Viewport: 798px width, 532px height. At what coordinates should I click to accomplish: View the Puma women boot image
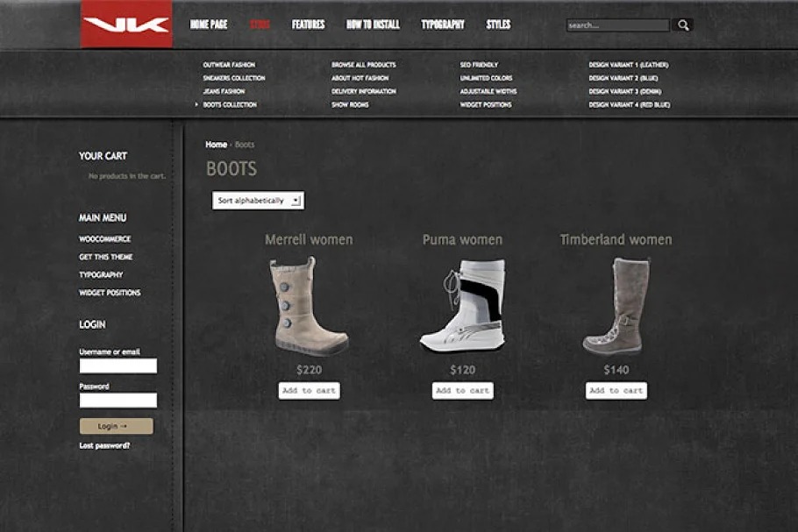462,304
